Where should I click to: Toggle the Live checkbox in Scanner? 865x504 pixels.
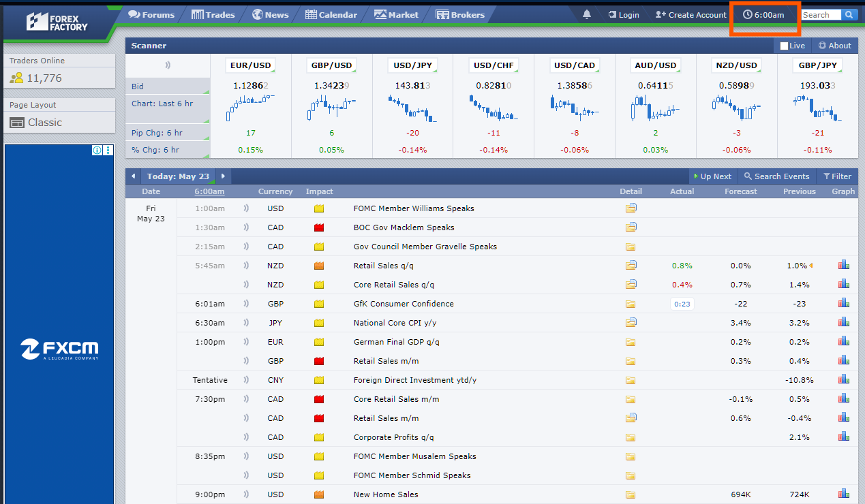pyautogui.click(x=785, y=46)
